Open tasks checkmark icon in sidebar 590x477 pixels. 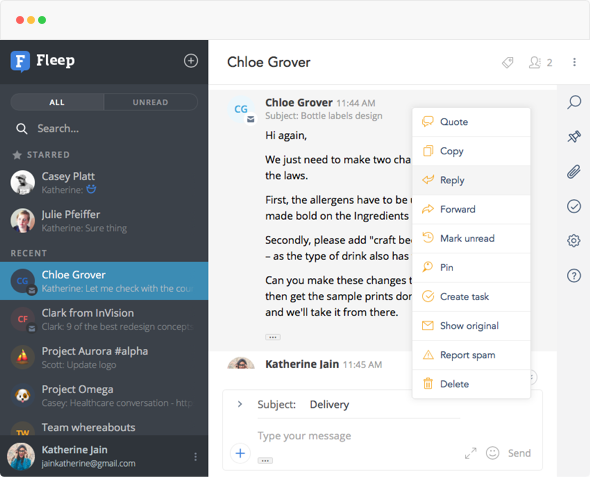coord(574,206)
